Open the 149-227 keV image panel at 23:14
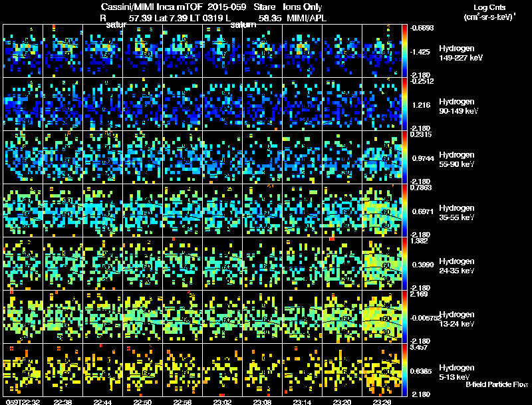The width and height of the screenshot is (532, 405). click(302, 51)
